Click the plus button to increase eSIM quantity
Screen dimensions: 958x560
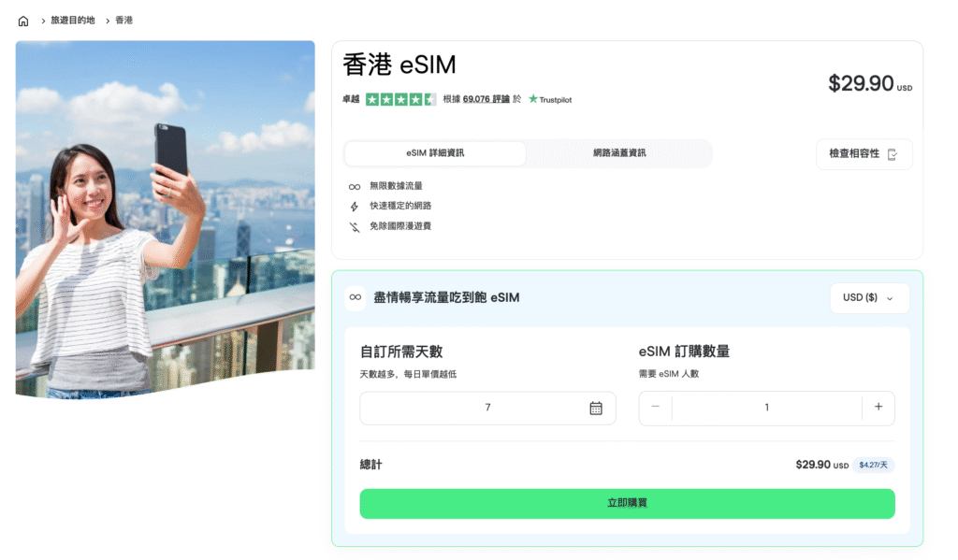tap(878, 407)
